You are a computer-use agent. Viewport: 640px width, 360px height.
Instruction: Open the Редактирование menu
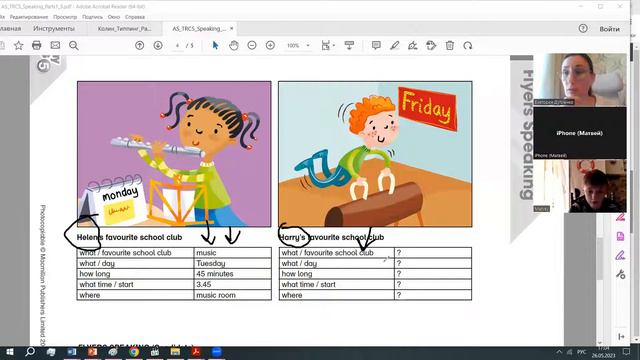tap(29, 17)
